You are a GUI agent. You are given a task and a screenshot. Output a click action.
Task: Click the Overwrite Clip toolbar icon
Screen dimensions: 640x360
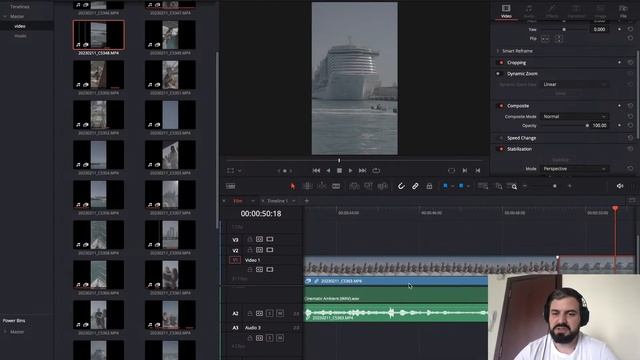pos(368,186)
